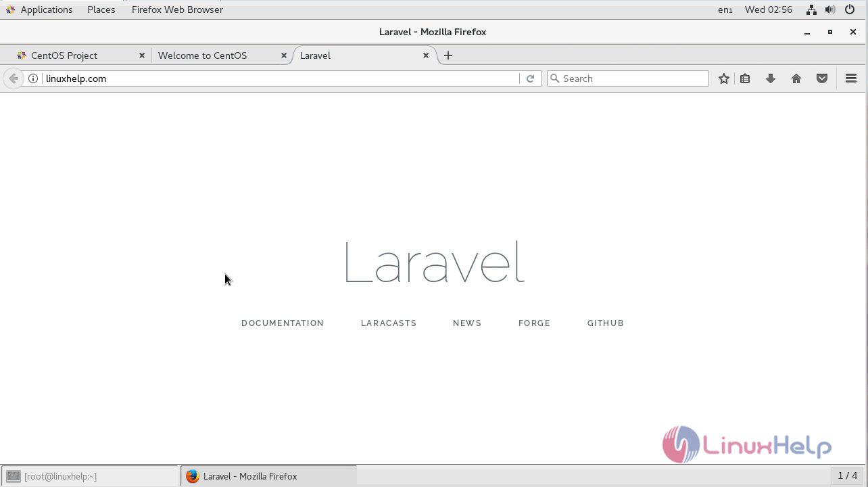Close the Welcome to CentOS tab
The height and width of the screenshot is (487, 868).
tap(284, 55)
